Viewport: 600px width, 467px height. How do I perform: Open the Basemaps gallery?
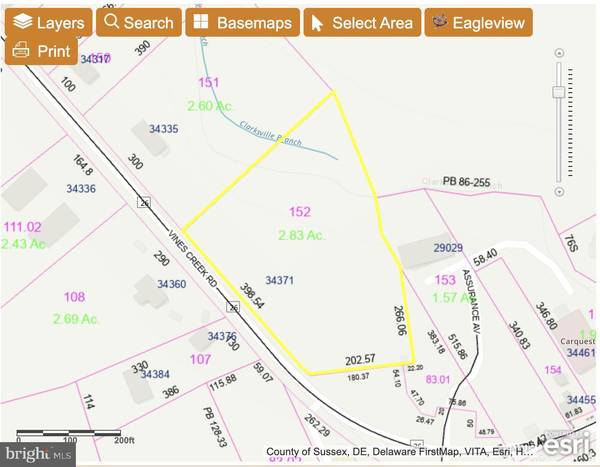click(x=243, y=22)
